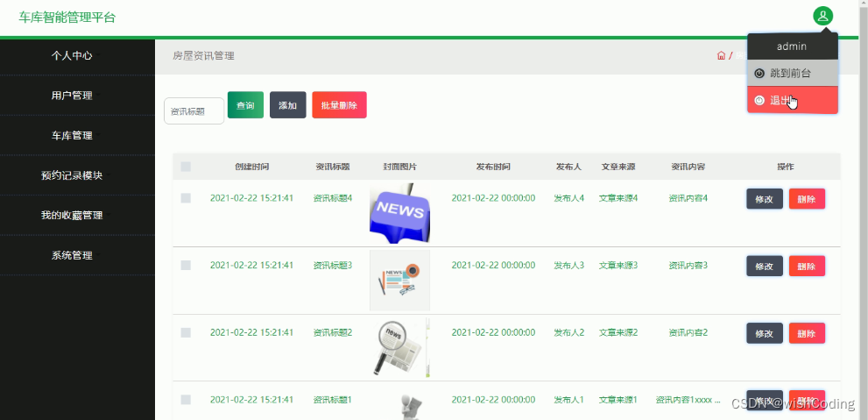Click the admin name in dropdown header
The height and width of the screenshot is (420, 868).
(x=792, y=46)
